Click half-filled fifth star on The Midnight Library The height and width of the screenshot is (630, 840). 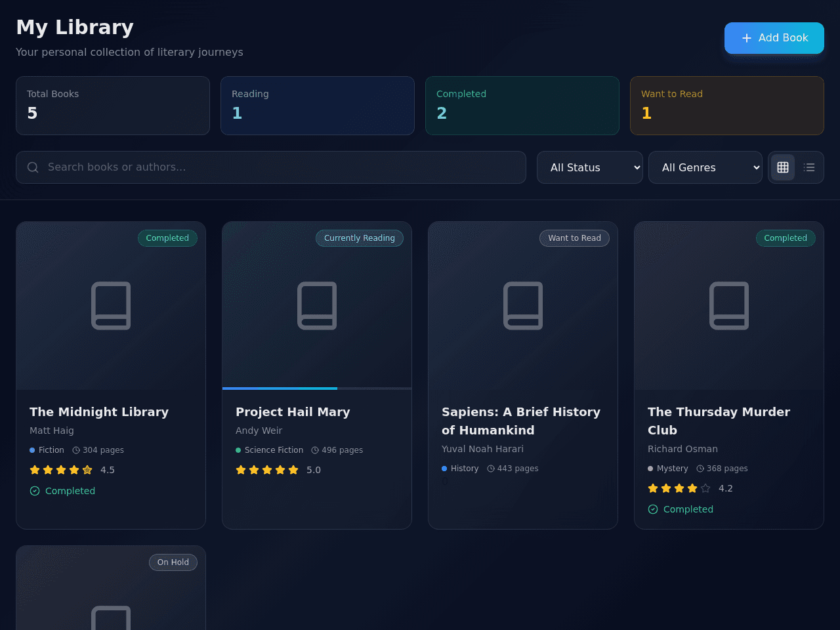click(x=87, y=470)
